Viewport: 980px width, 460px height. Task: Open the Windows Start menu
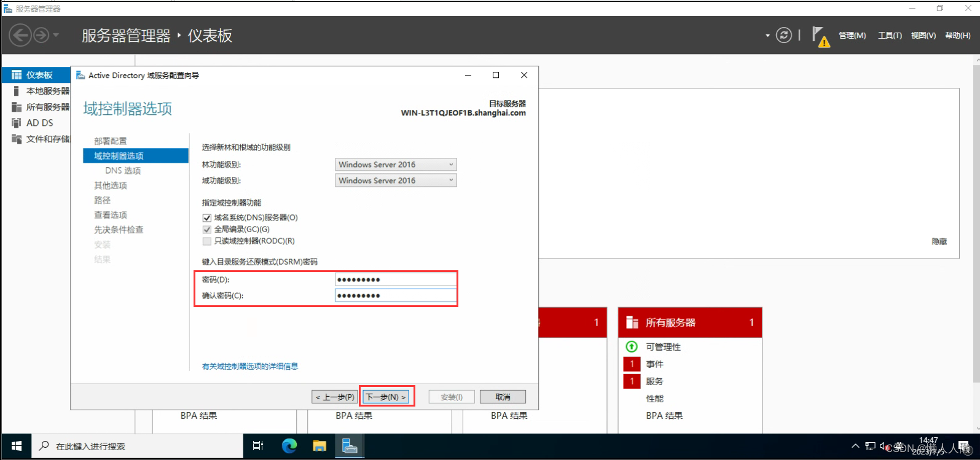(x=17, y=446)
